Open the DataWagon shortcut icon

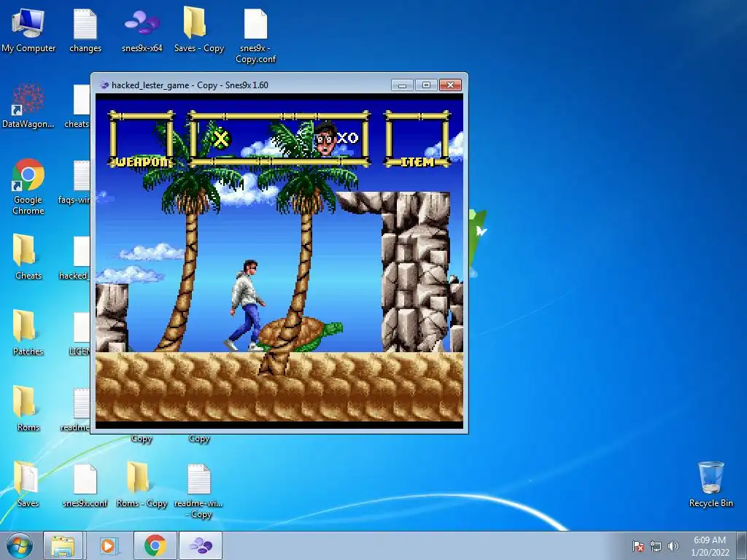pyautogui.click(x=28, y=106)
